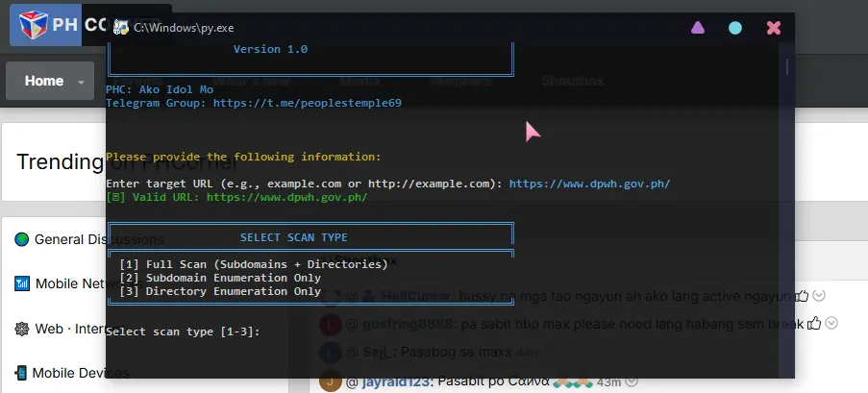868x393 pixels.
Task: Click the SELECT SCAN TYPE header
Action: [x=294, y=237]
